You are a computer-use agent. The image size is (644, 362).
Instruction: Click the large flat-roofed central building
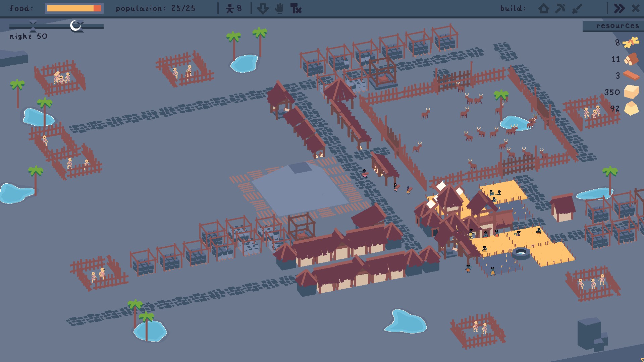pyautogui.click(x=300, y=189)
